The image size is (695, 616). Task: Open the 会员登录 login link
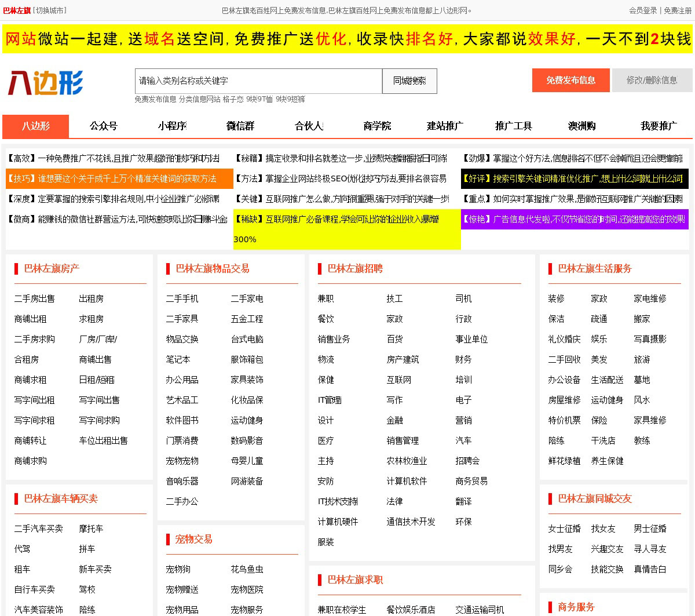643,10
